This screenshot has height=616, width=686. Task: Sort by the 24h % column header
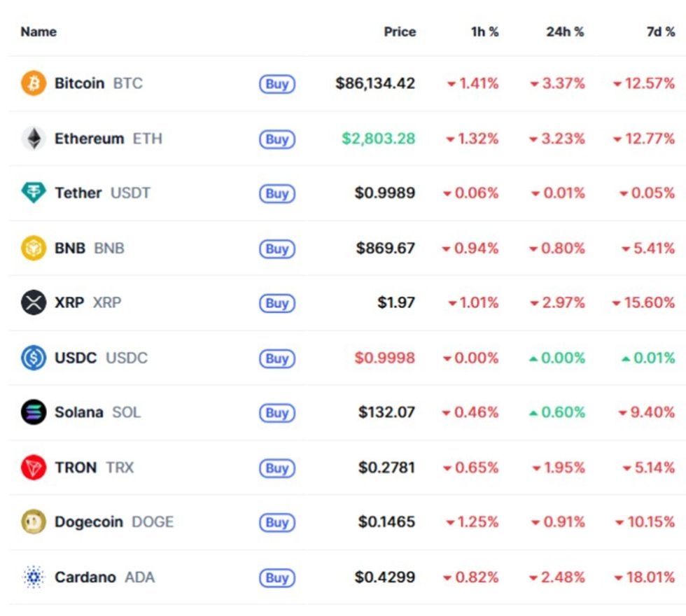[x=564, y=32]
